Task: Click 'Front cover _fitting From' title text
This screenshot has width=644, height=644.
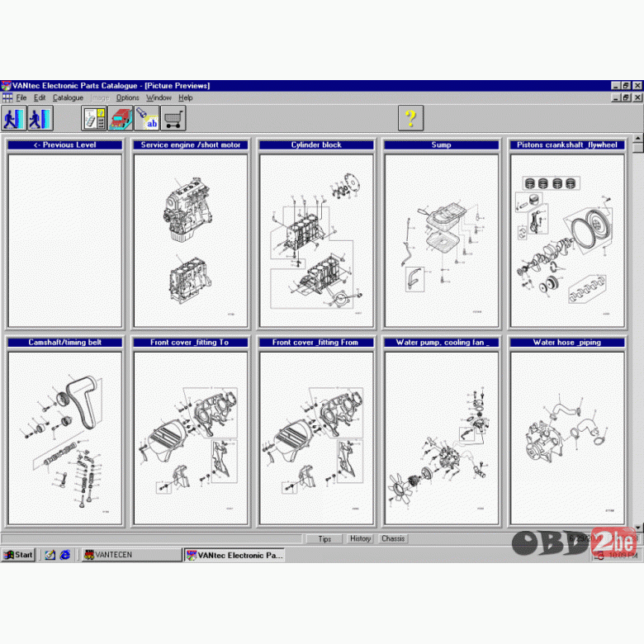Action: (315, 342)
